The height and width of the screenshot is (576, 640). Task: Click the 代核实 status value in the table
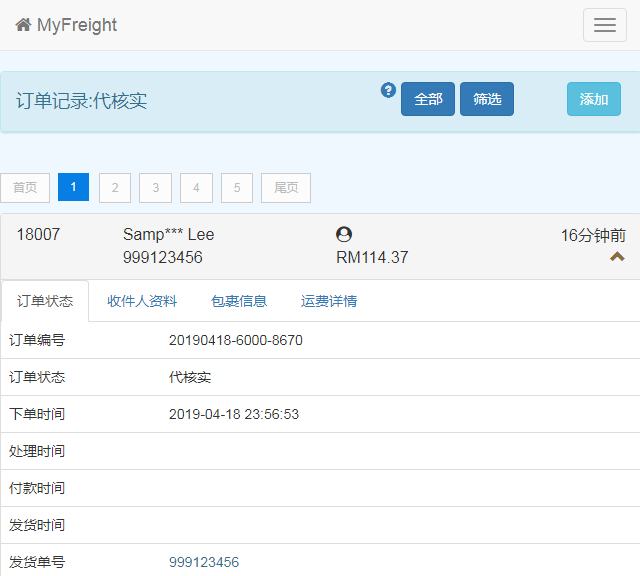tap(190, 377)
